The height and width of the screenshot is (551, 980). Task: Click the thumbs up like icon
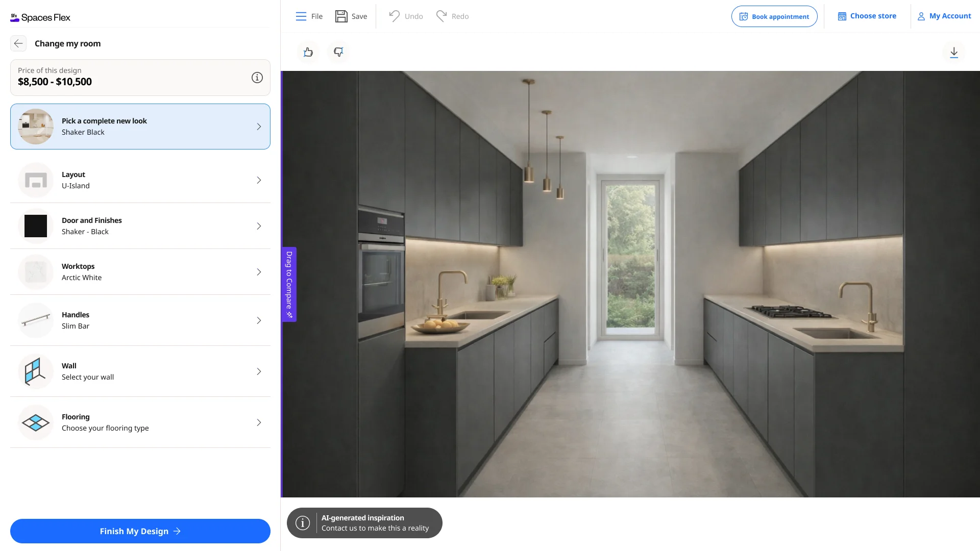(308, 52)
